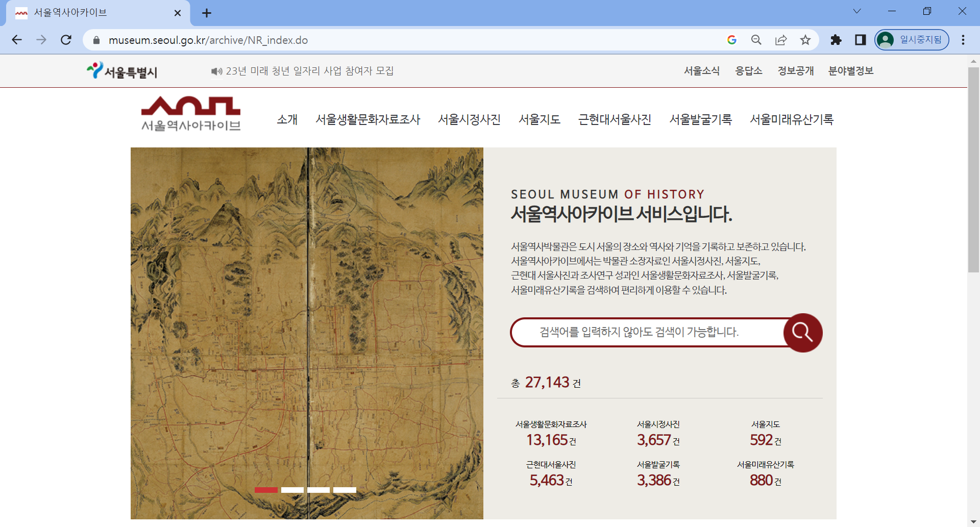Open 서울지도 592건 count
Screen dimensions: 980x527
(766, 434)
